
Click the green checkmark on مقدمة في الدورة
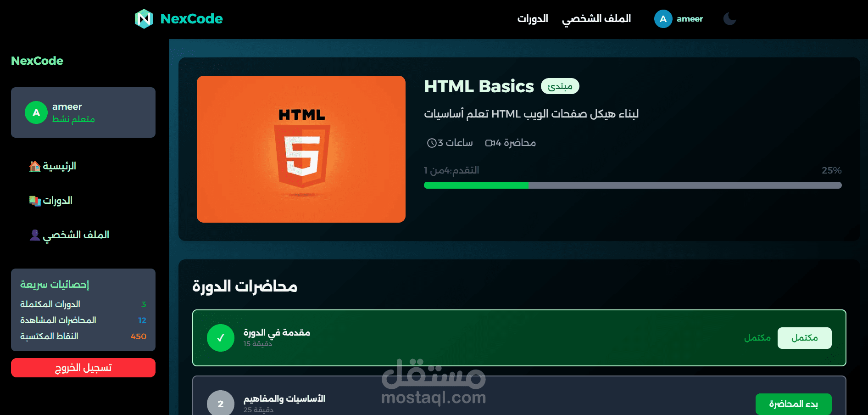pos(221,338)
